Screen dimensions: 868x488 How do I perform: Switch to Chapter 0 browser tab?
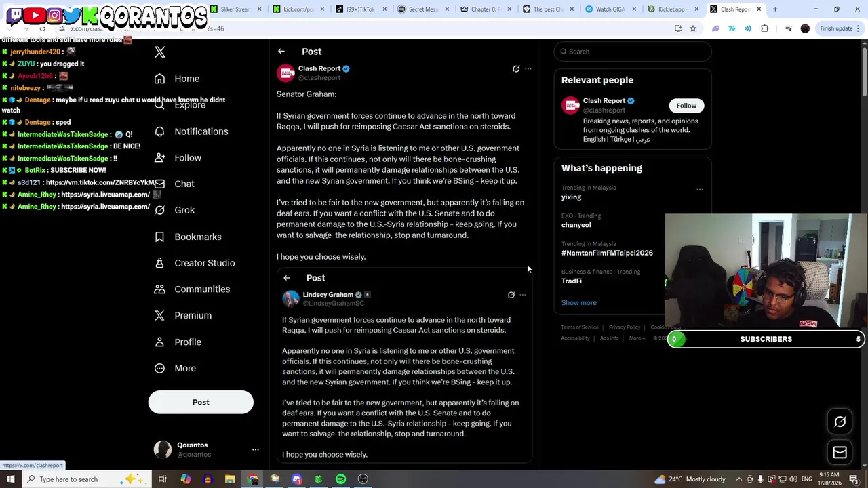pos(485,9)
